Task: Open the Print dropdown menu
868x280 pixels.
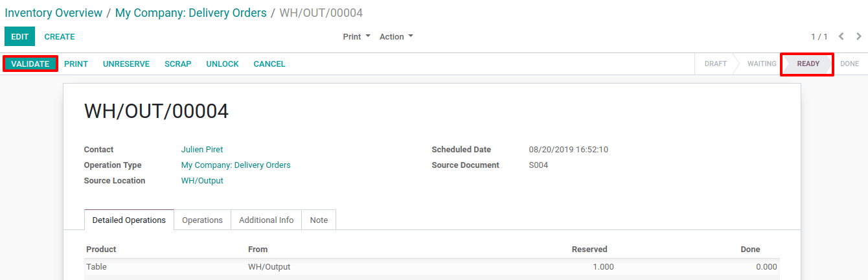Action: coord(357,37)
